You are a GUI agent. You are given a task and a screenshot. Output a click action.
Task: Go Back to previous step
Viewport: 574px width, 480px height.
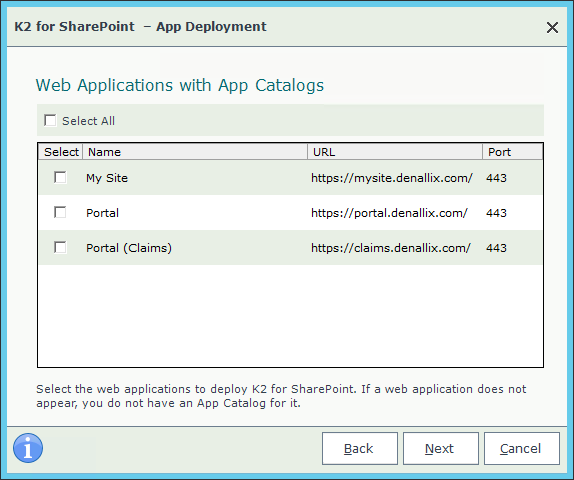(x=360, y=449)
